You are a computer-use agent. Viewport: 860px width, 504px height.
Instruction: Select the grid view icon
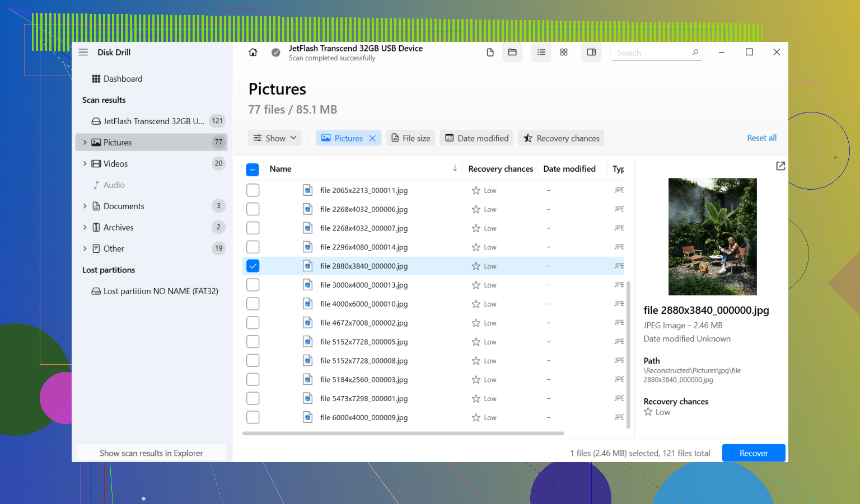tap(564, 52)
